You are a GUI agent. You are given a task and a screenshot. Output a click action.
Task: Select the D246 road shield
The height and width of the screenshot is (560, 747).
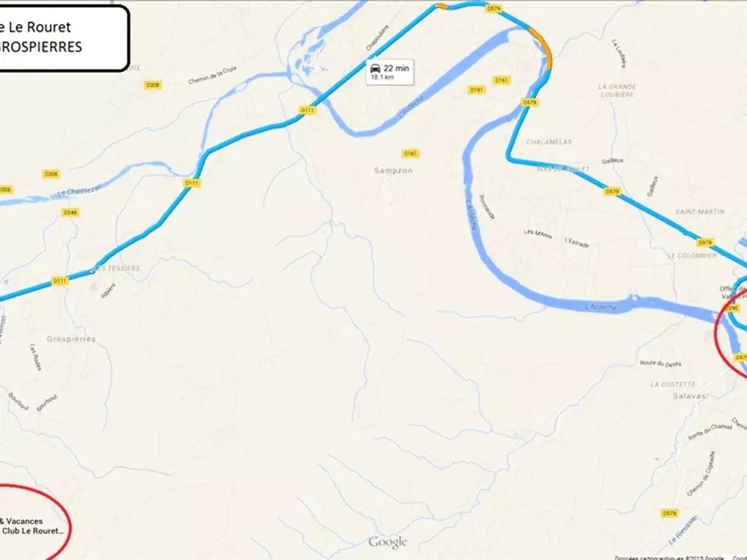70,212
